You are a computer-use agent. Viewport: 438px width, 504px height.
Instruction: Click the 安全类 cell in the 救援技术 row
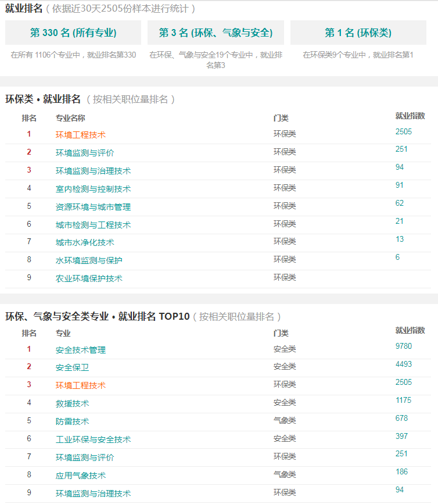[x=285, y=402]
